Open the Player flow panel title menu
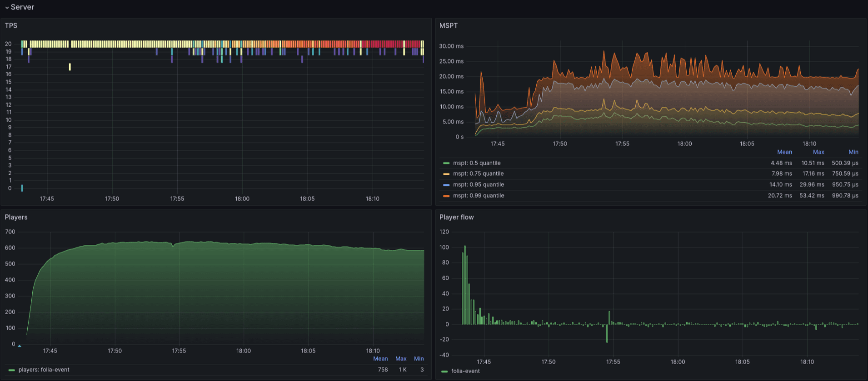 pyautogui.click(x=456, y=217)
